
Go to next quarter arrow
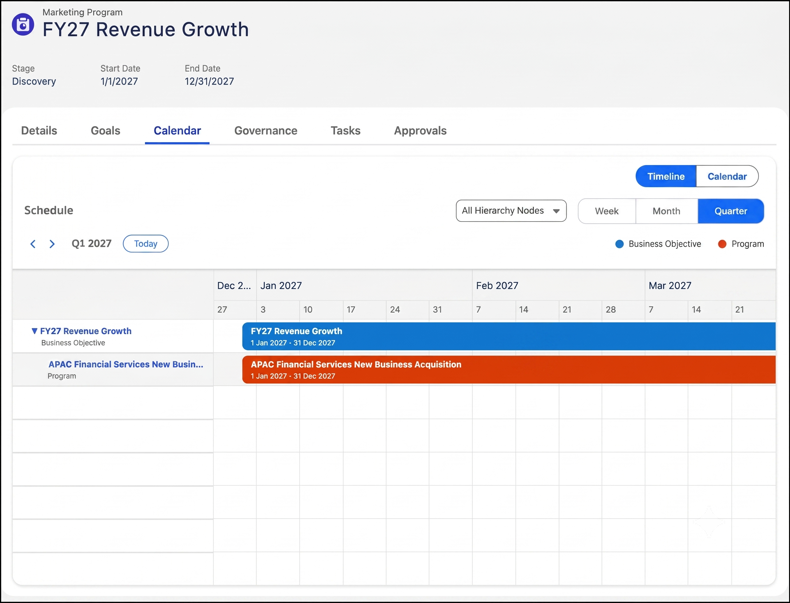tap(52, 244)
